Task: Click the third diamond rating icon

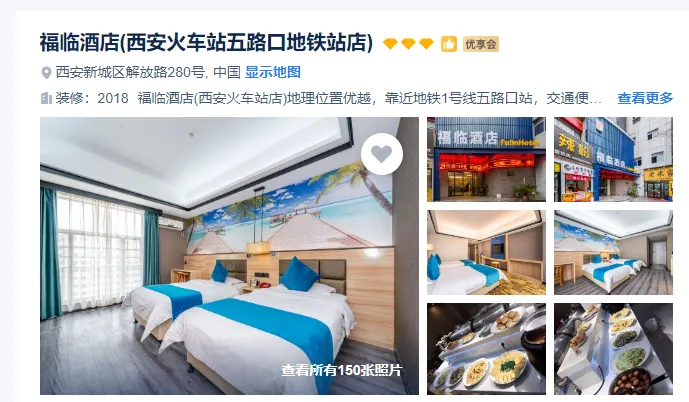Action: pos(426,44)
